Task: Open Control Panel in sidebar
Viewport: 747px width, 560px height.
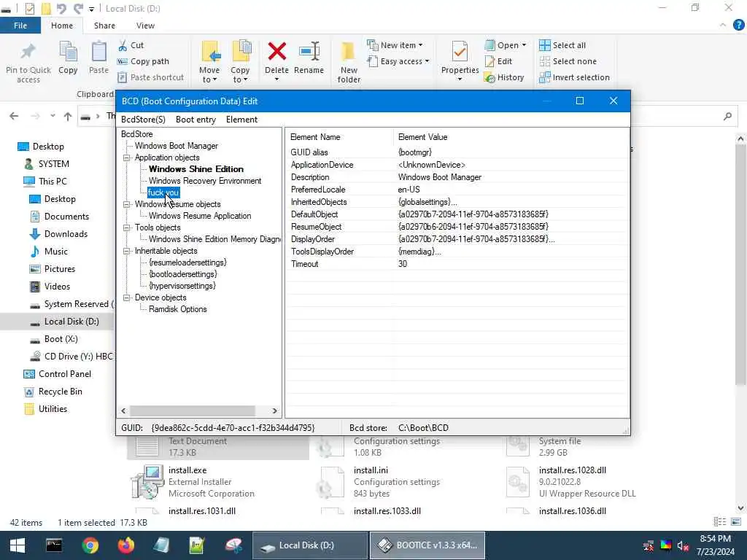Action: click(65, 374)
